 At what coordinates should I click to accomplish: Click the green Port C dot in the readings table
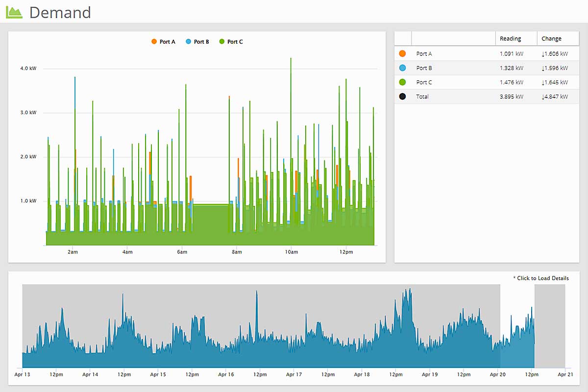pos(403,82)
